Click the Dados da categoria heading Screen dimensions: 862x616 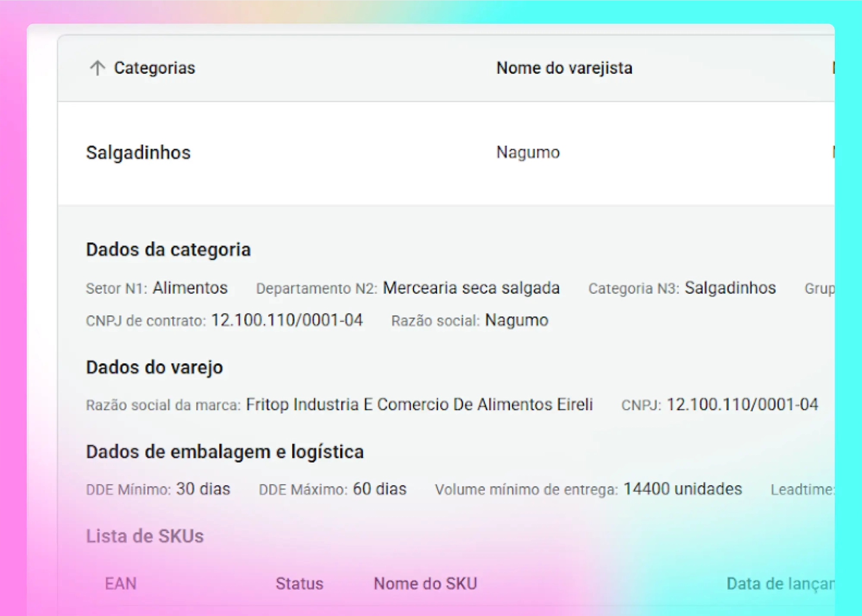(168, 249)
